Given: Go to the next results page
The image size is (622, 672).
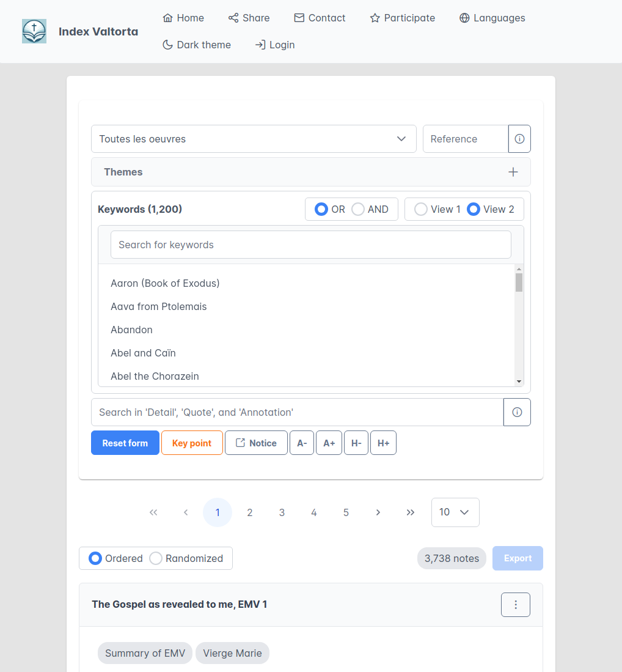Looking at the screenshot, I should (x=378, y=512).
